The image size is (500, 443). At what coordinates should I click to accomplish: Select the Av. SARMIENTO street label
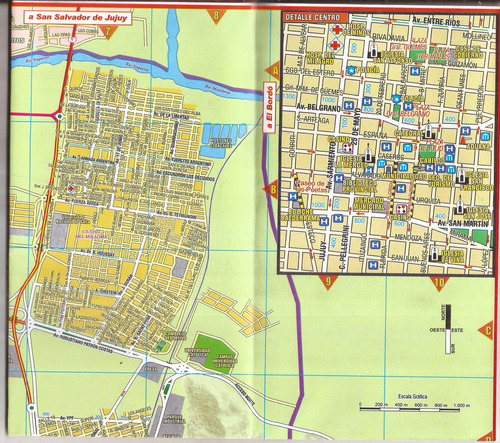click(331, 166)
